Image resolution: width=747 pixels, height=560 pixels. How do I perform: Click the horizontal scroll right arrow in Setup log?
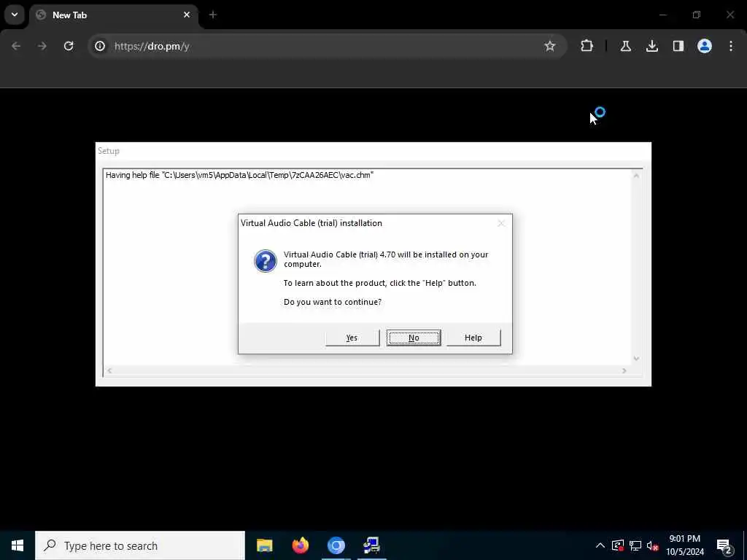(624, 370)
